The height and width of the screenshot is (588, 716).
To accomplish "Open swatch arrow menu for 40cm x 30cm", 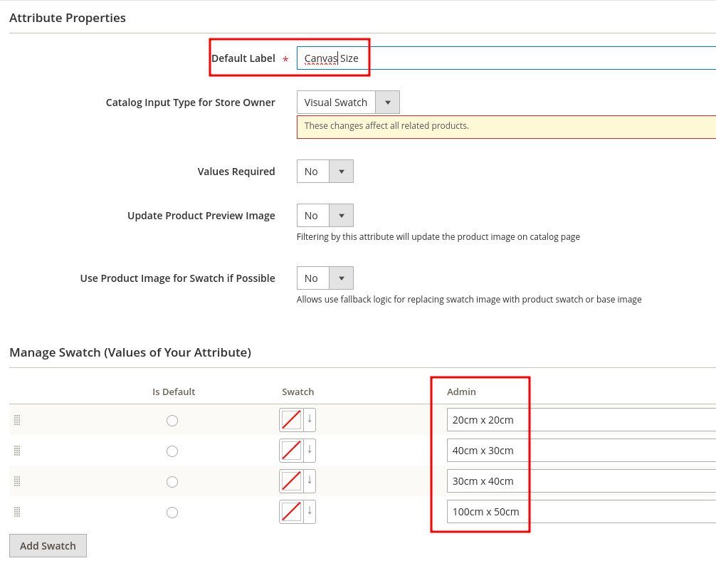I will 310,451.
